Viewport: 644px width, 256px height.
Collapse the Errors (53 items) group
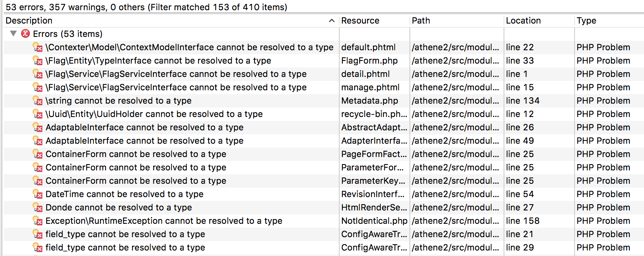click(x=13, y=34)
